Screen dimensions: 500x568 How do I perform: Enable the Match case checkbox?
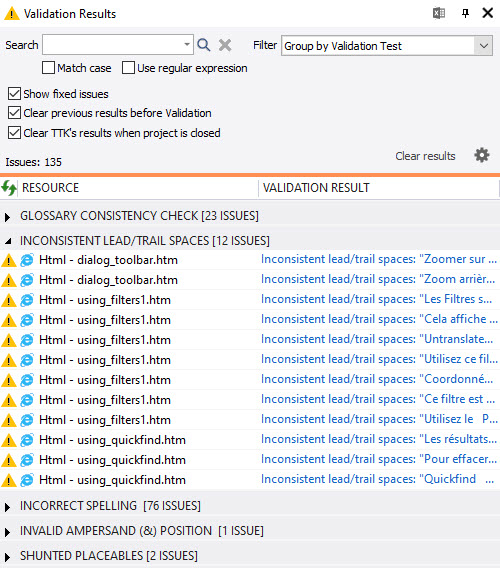tap(48, 68)
